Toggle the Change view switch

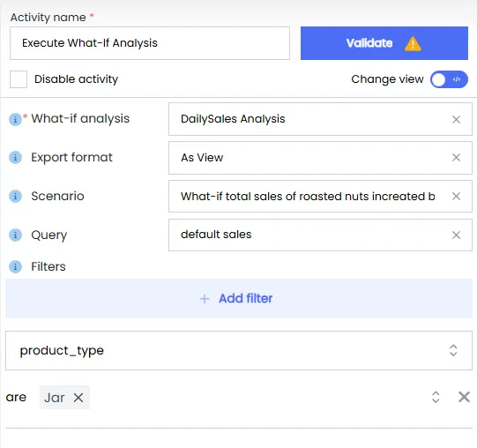click(x=449, y=79)
